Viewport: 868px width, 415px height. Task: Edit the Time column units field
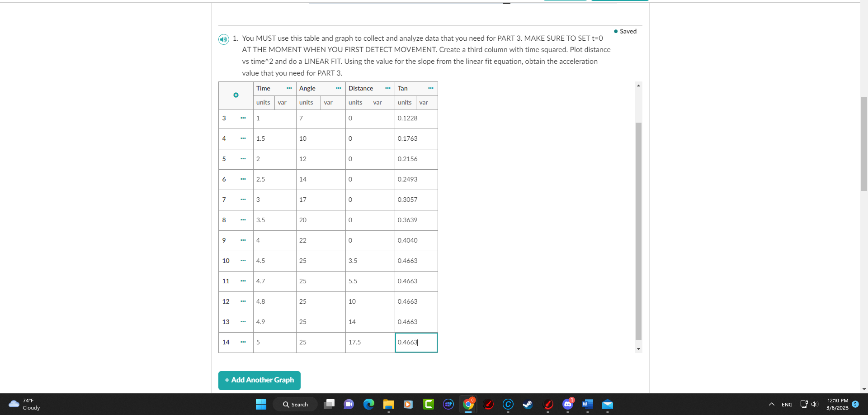click(264, 103)
